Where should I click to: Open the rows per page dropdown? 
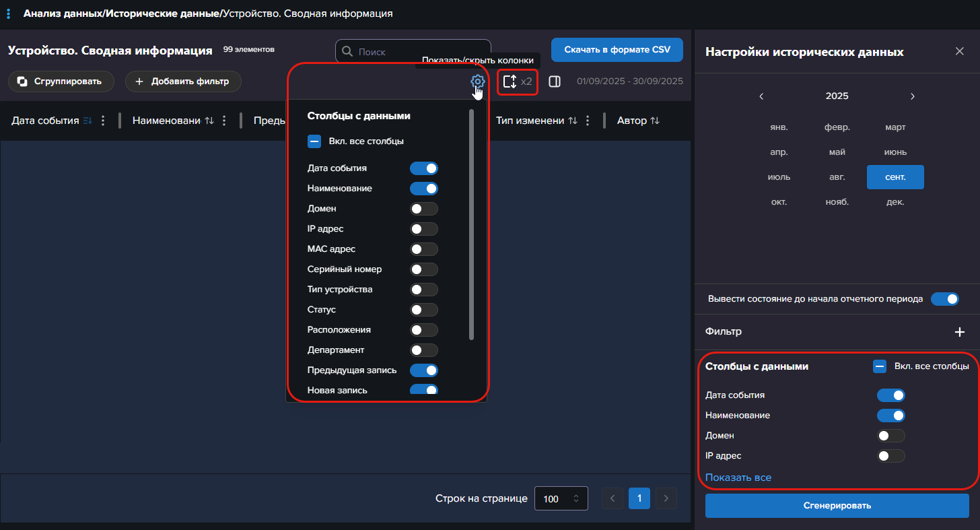[x=561, y=498]
